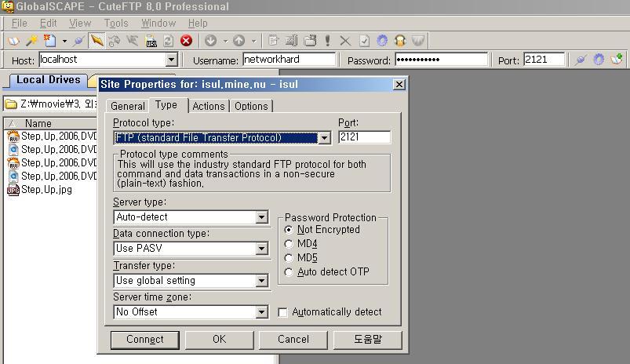Screen dimensions: 630x364
Task: Open the Transfer type dropdown
Action: (261, 280)
